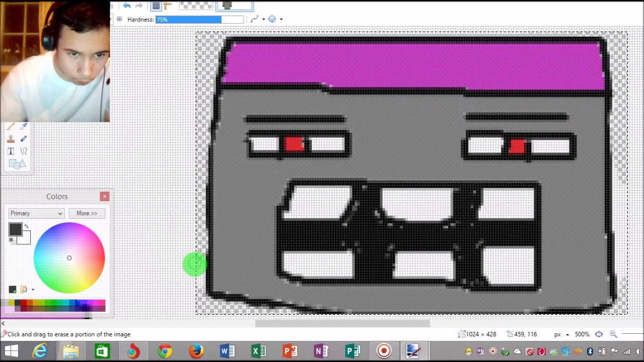
Task: Click the grayed-out Redo arrow
Action: (x=139, y=6)
